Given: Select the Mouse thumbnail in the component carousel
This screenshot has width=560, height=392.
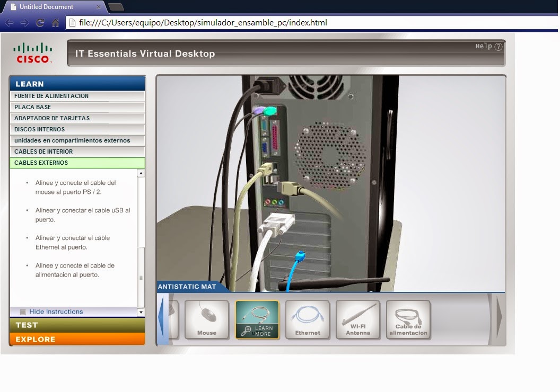Looking at the screenshot, I should click(207, 319).
